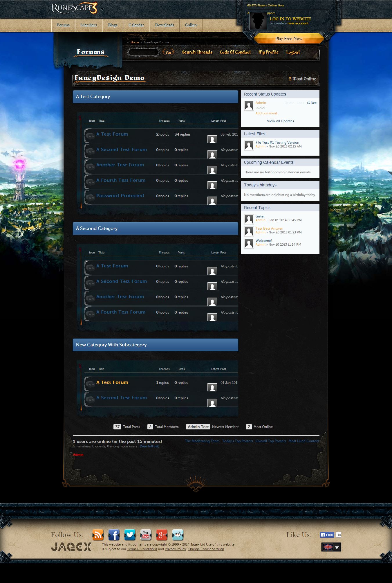
Task: Click Admin's avatar in Recent Status Updates
Action: tap(249, 106)
